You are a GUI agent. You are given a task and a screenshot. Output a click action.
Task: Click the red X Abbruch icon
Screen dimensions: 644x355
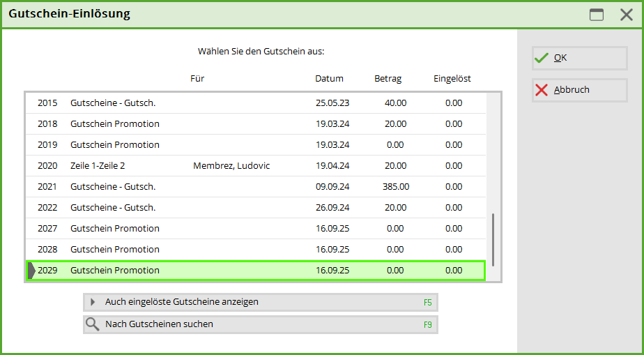pyautogui.click(x=542, y=90)
